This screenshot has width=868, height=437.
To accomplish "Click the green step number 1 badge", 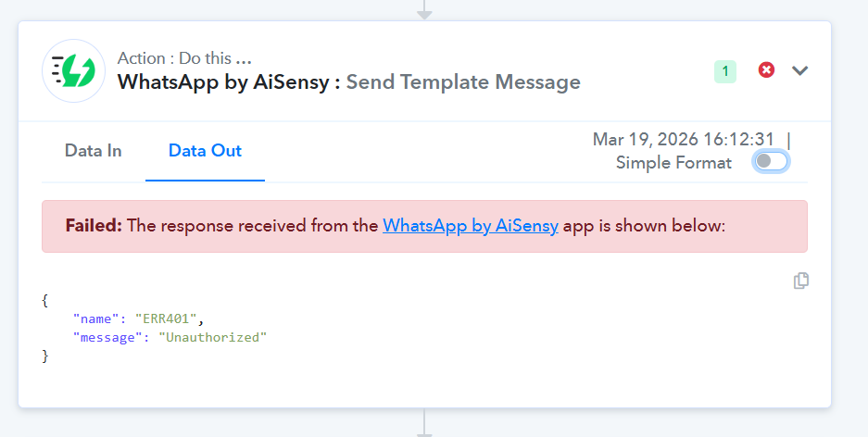I will [725, 71].
